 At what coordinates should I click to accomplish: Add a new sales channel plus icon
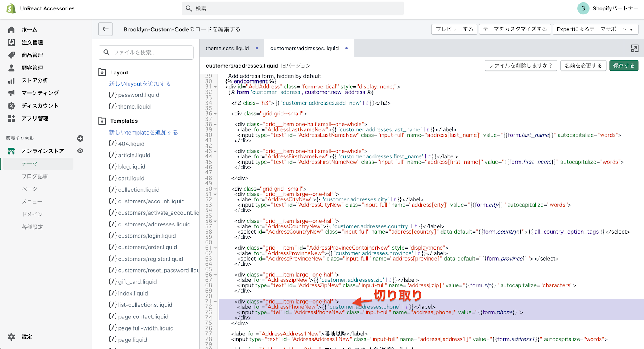tap(80, 138)
